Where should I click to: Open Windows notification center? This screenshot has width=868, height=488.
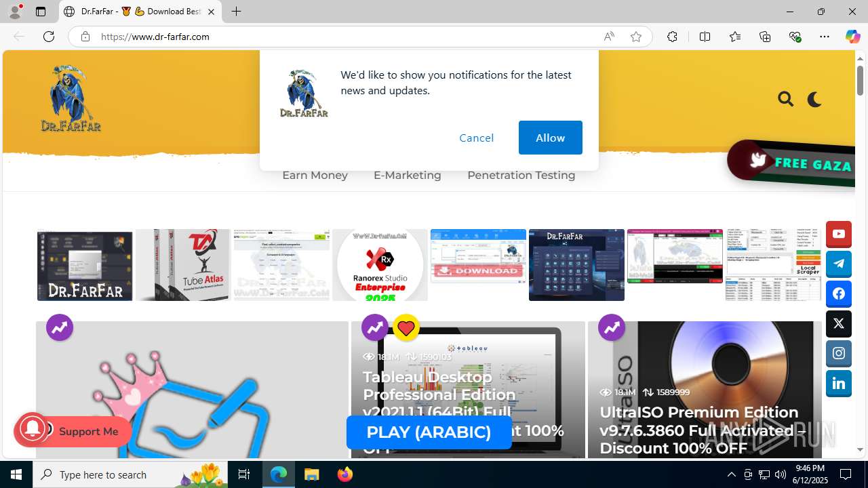click(x=846, y=474)
